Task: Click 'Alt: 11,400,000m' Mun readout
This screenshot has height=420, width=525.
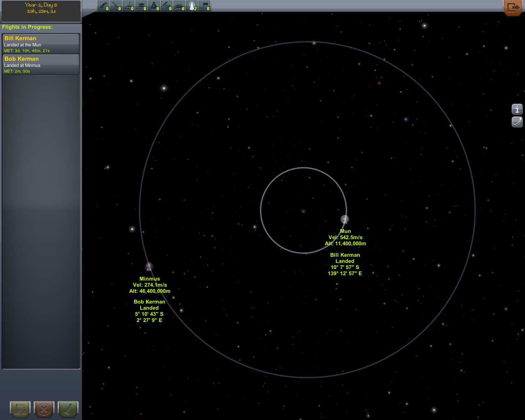Action: [x=345, y=244]
